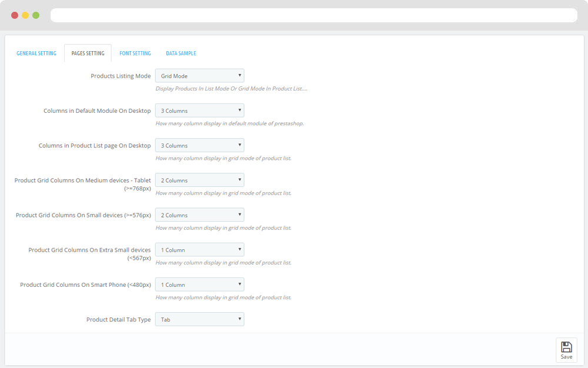This screenshot has width=588, height=368.
Task: Click the green maximize window dot
Action: 36,15
